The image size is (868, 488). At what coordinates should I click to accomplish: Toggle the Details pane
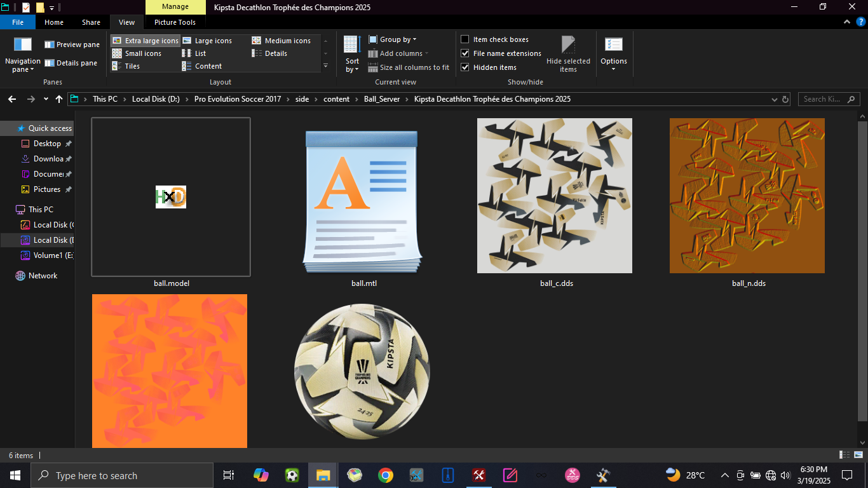click(x=71, y=63)
